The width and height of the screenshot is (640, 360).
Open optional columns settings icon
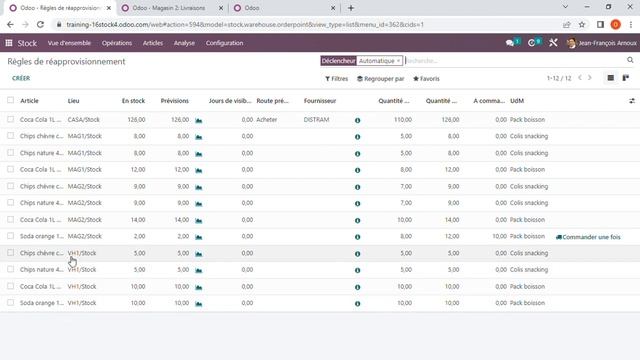pyautogui.click(x=632, y=101)
